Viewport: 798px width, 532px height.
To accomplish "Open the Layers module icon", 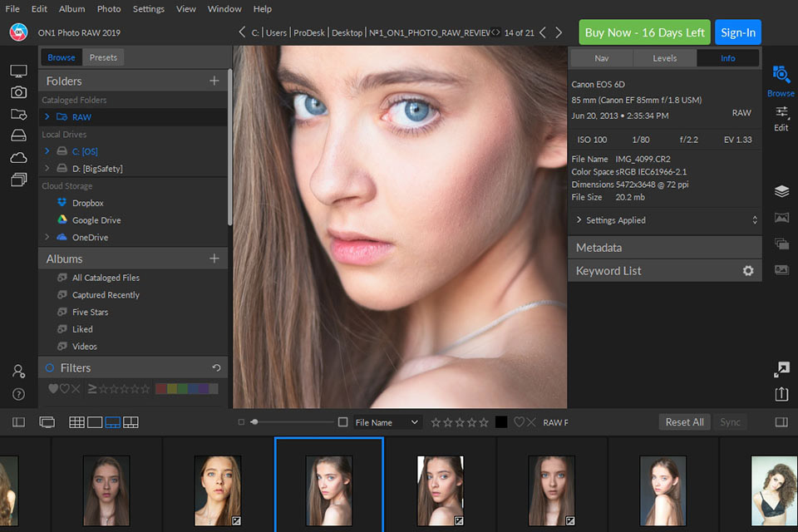I will (781, 191).
